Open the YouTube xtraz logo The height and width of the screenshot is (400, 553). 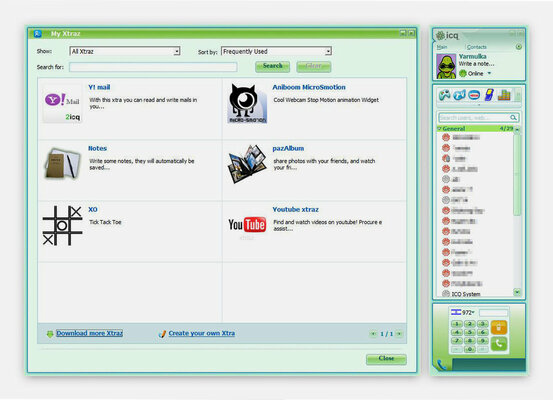pyautogui.click(x=247, y=225)
